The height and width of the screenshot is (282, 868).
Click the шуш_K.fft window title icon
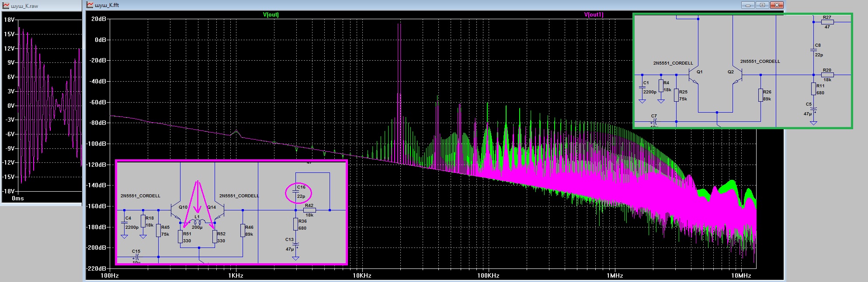(90, 5)
